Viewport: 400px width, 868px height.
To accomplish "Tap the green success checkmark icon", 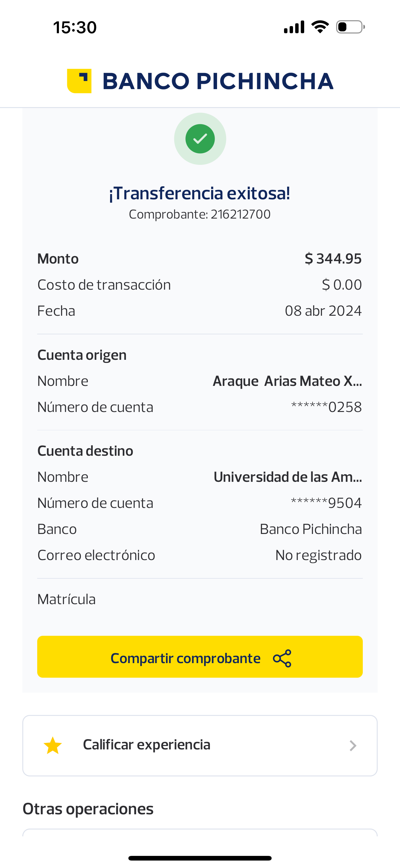I will click(x=200, y=139).
